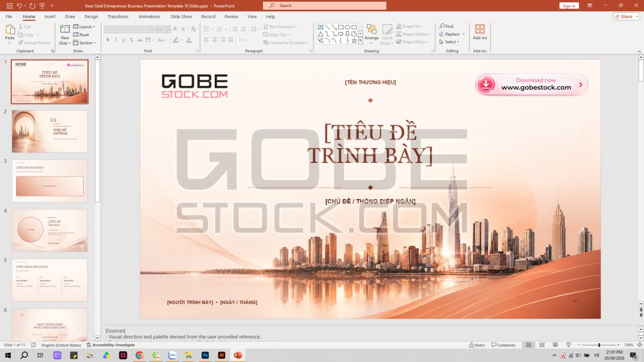Click Accessibility: Investigate in status bar

point(111,345)
